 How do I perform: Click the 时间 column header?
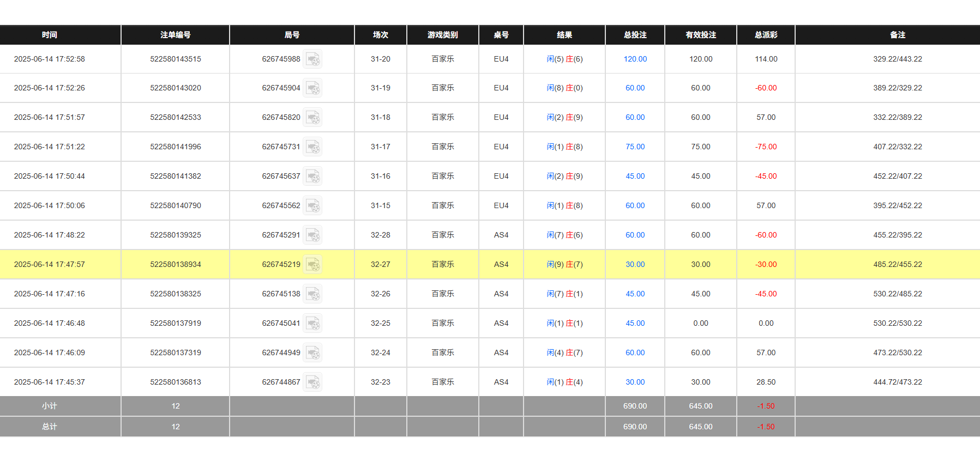pos(50,35)
